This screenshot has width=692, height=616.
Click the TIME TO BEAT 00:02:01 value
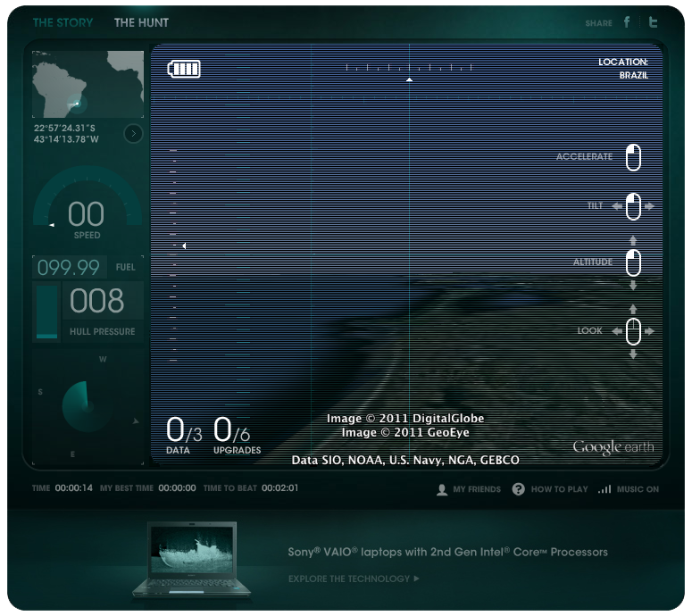tap(279, 488)
